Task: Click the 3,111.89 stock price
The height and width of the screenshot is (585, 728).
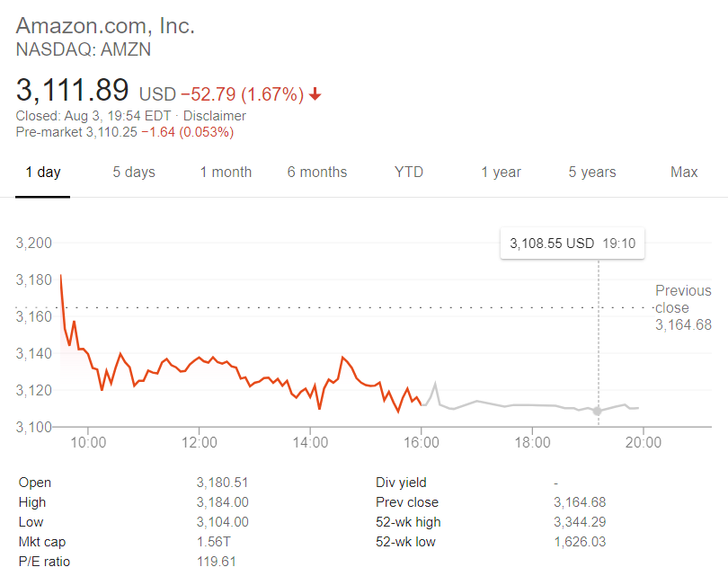Action: [x=73, y=91]
